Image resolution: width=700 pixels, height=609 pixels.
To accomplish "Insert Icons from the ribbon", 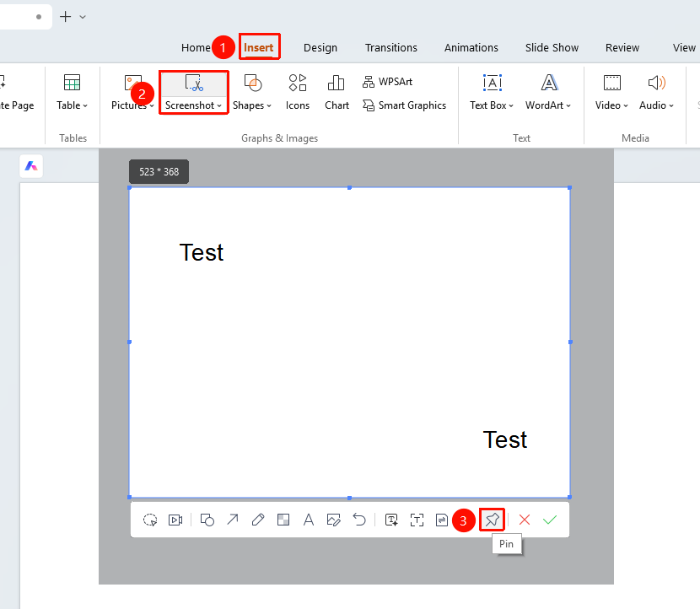I will [298, 93].
